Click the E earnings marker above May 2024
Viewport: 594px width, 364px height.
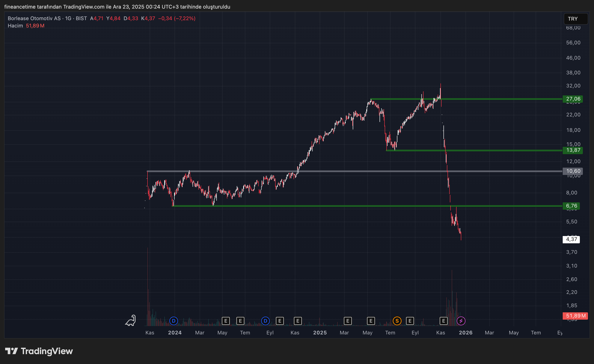[x=226, y=321]
